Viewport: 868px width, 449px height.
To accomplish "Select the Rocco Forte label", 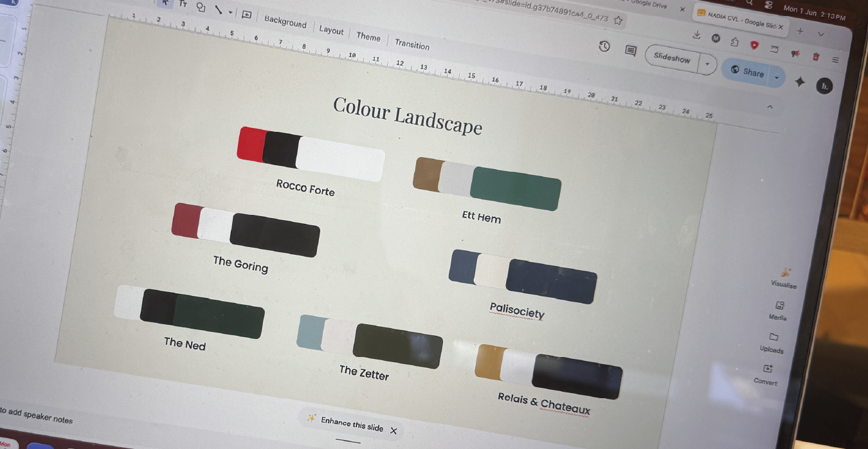I will point(305,188).
